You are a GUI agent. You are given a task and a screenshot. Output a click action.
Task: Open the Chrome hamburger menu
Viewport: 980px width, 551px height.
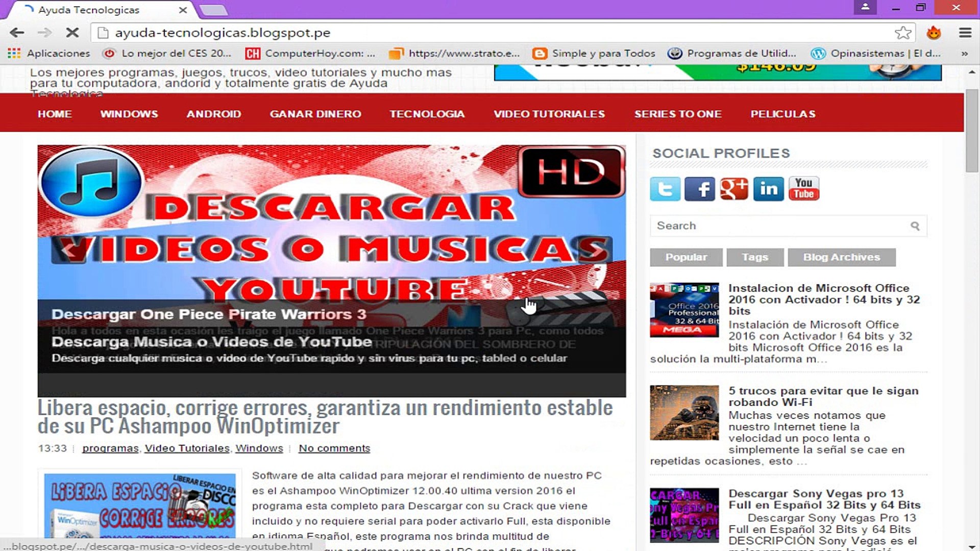click(965, 33)
